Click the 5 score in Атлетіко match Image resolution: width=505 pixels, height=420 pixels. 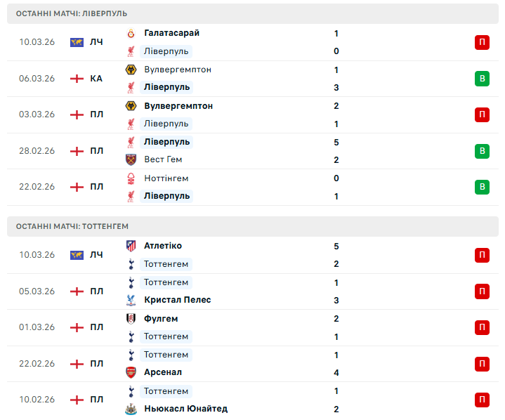[337, 246]
